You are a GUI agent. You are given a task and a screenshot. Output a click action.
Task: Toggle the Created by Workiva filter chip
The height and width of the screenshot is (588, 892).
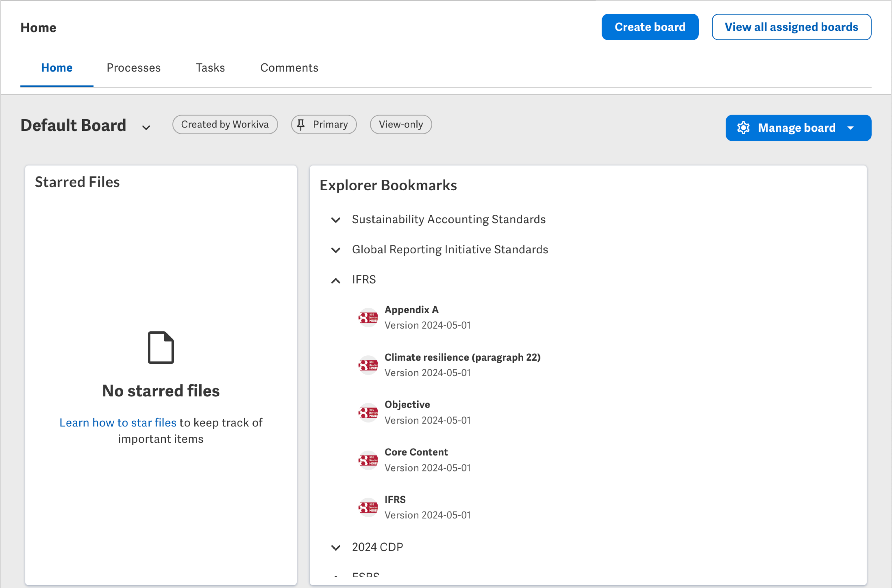click(225, 124)
